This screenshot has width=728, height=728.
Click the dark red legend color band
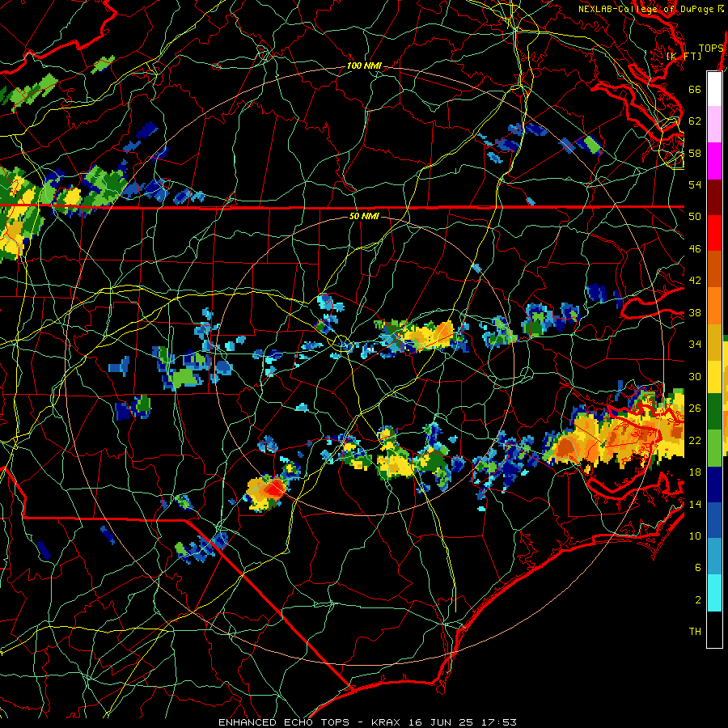tap(714, 197)
